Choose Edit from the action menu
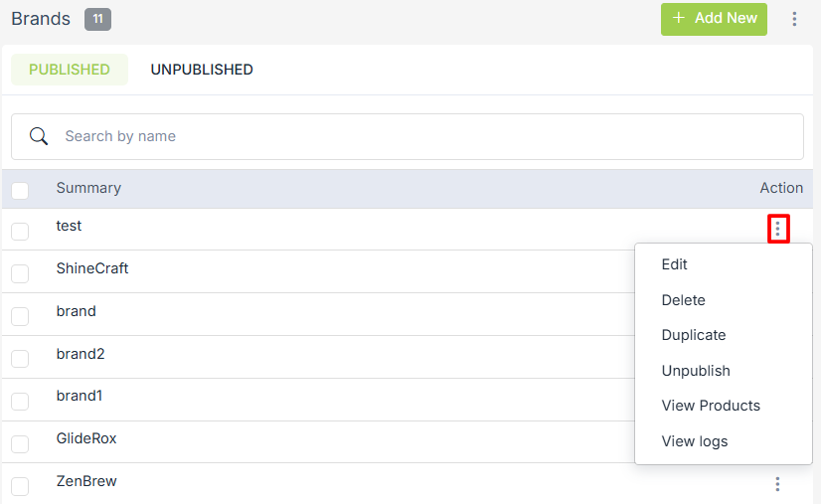The height and width of the screenshot is (504, 821). [675, 264]
